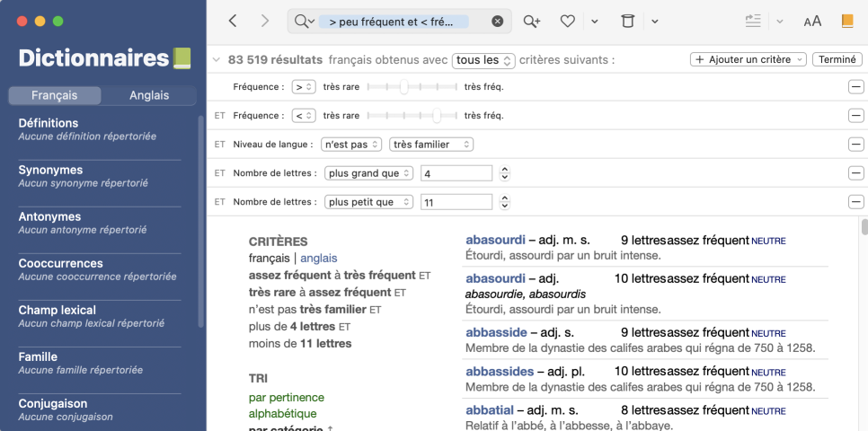Click the Terminé button
This screenshot has width=868, height=431.
[x=837, y=60]
